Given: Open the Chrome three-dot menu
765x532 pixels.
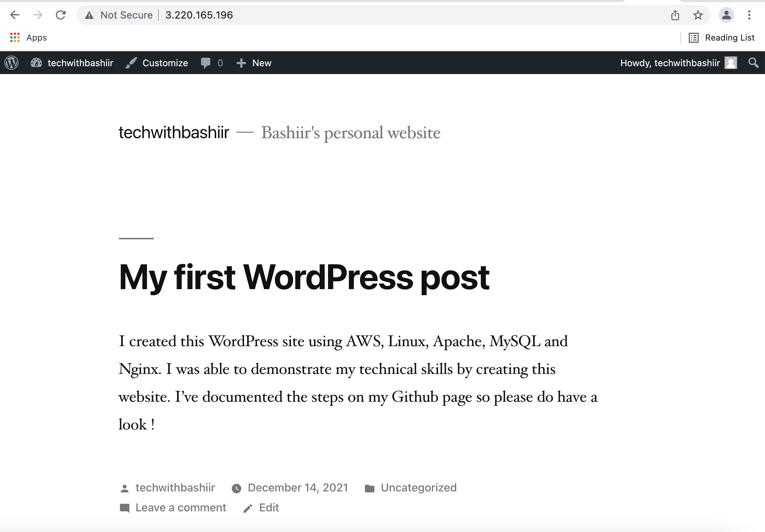Looking at the screenshot, I should click(x=749, y=15).
